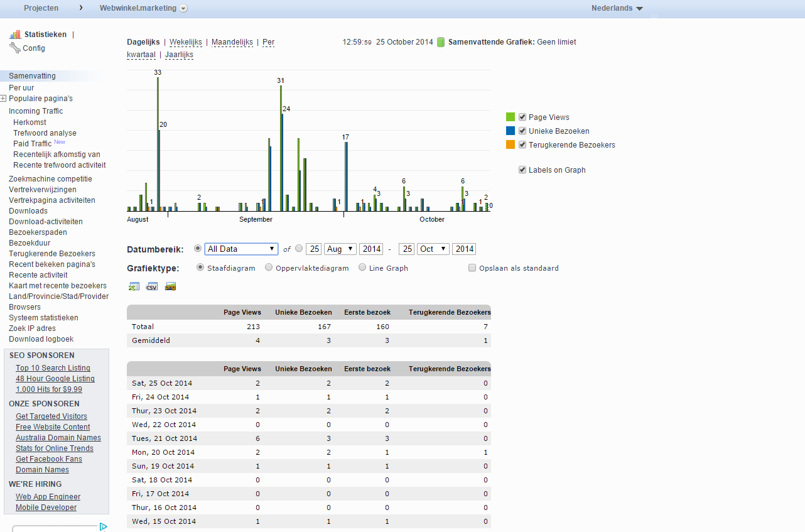Toggle the Page Views checkbox
This screenshot has width=805, height=532.
pos(522,117)
